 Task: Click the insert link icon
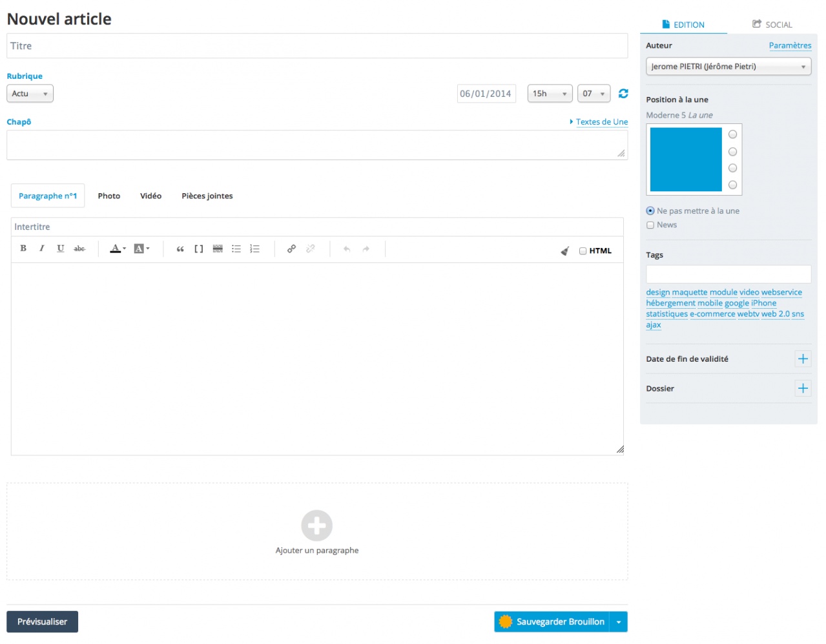click(291, 249)
